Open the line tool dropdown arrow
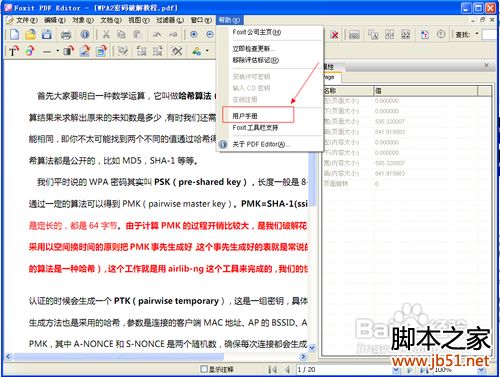The height and width of the screenshot is (377, 500). (x=57, y=51)
